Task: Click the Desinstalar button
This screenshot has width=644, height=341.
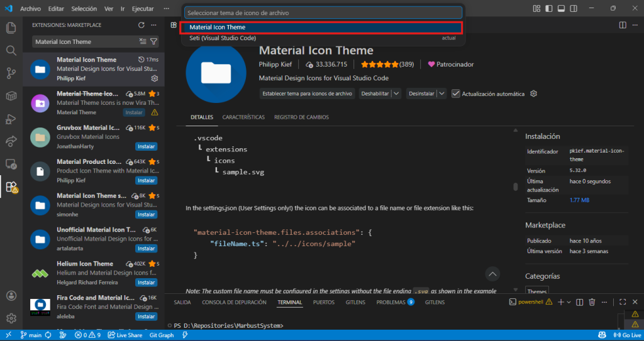Action: [421, 94]
